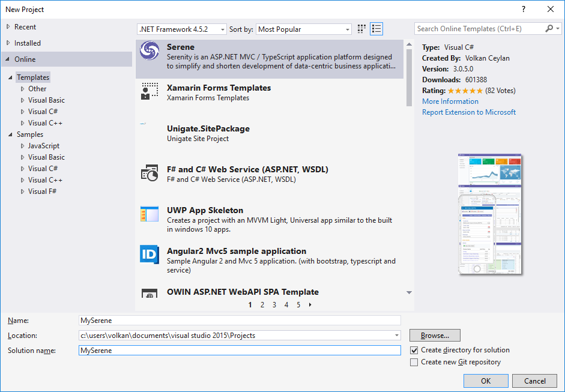Click the Angular2 Mvc5 sample application icon
The image size is (565, 392).
tap(149, 255)
